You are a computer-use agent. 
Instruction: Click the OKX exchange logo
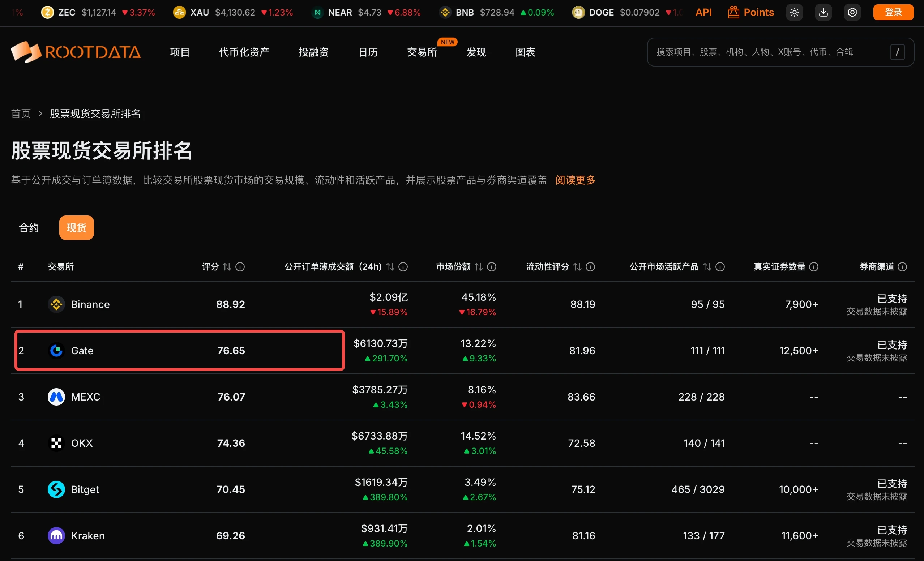(56, 443)
